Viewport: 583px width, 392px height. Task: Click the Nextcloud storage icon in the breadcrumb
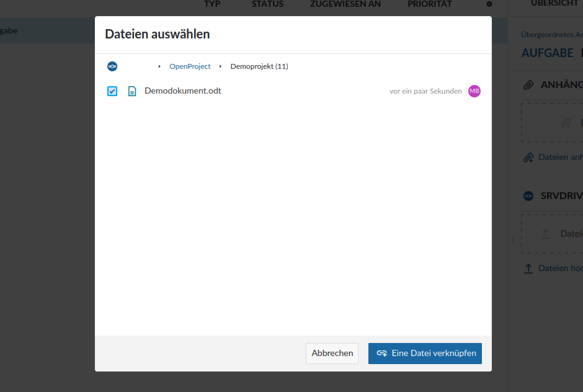click(x=112, y=66)
